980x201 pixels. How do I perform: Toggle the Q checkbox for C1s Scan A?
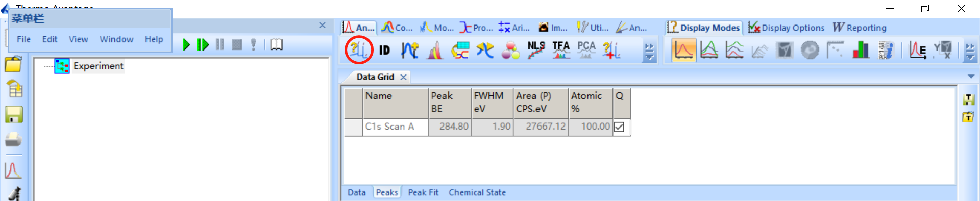point(619,127)
